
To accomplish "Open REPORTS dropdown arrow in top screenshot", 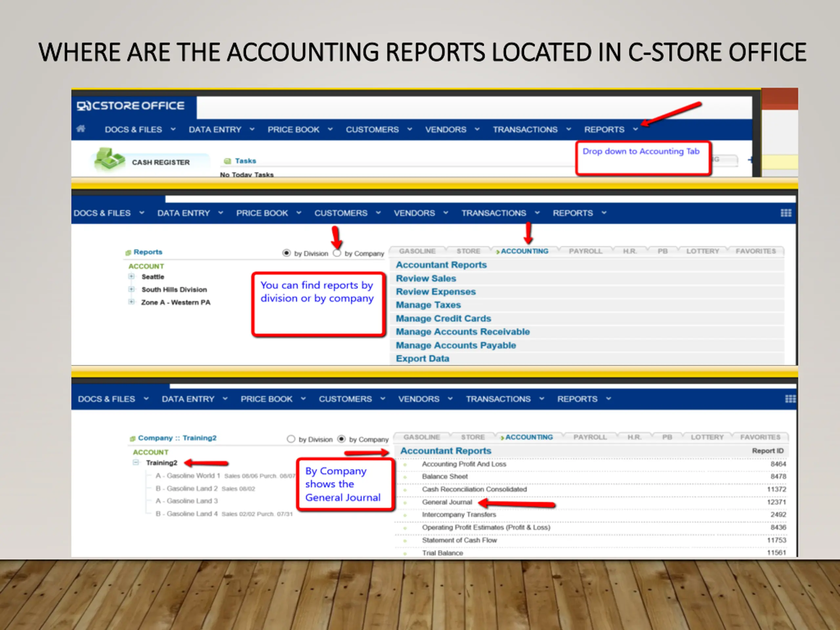I will point(636,130).
